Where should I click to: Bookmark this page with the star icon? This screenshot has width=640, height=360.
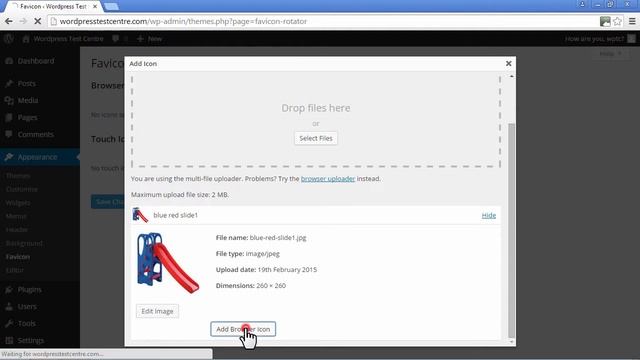pyautogui.click(x=618, y=21)
